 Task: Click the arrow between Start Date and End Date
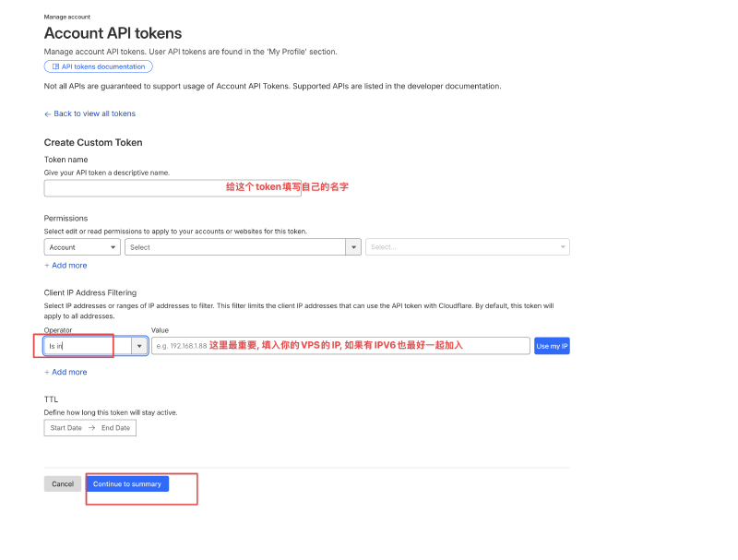pos(91,428)
